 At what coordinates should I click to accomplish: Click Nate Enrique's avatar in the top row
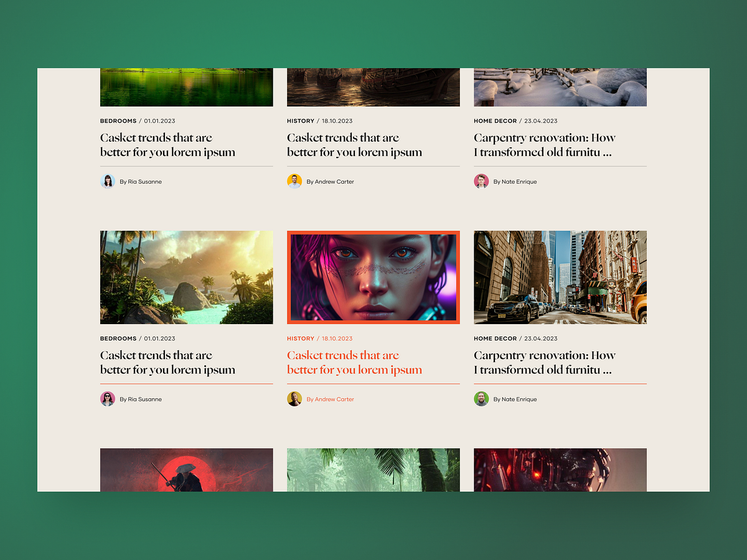(481, 181)
